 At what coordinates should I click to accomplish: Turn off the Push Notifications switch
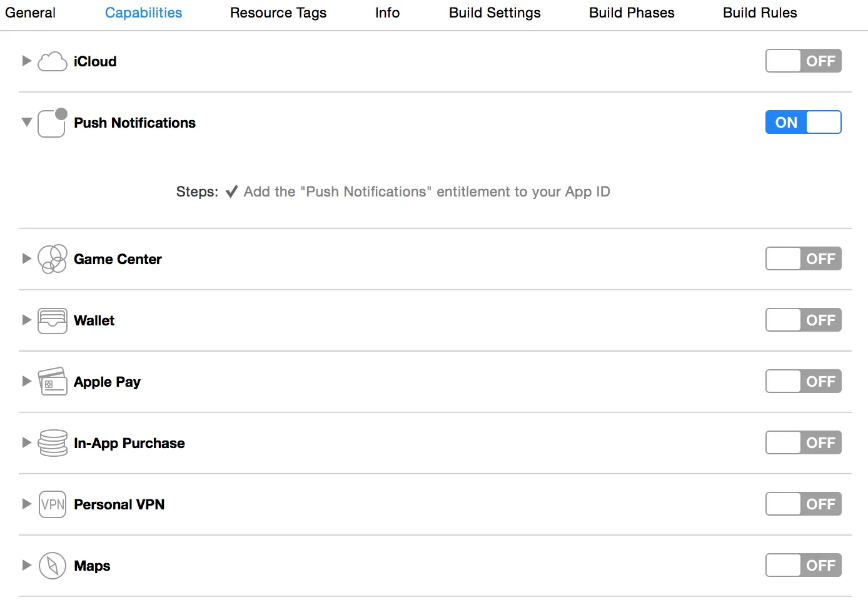coord(803,123)
